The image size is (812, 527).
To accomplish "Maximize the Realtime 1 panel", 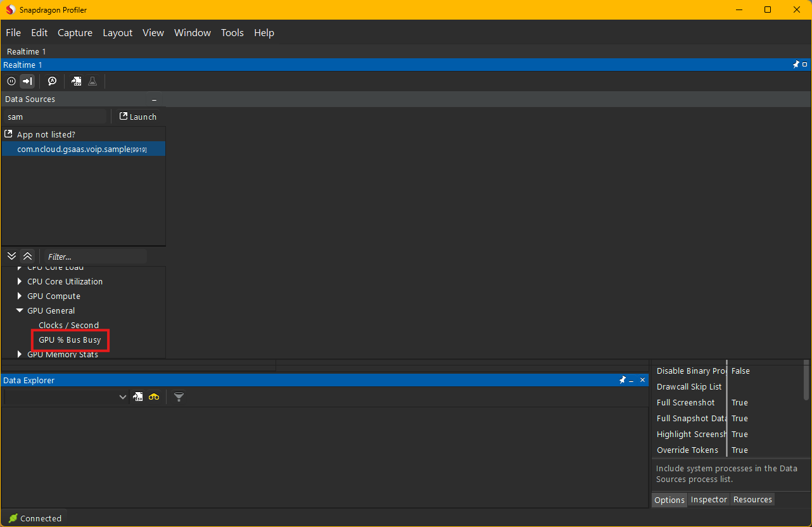I will tap(805, 65).
